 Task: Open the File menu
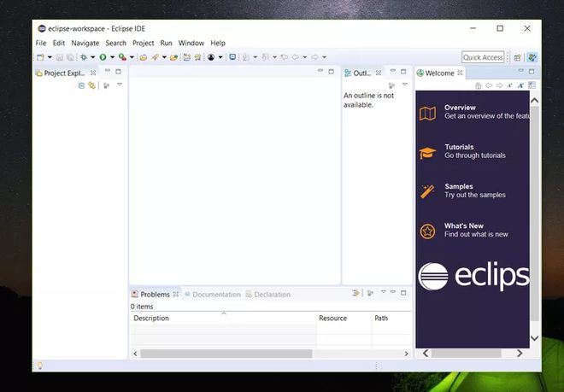pos(41,43)
